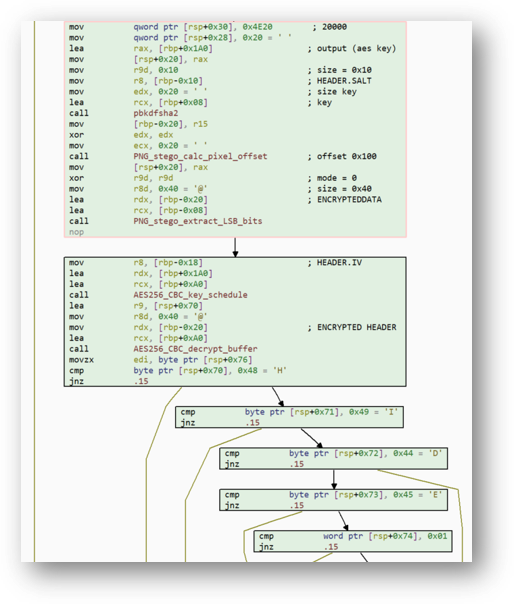The height and width of the screenshot is (604, 514).
Task: Select PNG_stego_calc_pixel_offset function name
Action: 200,156
